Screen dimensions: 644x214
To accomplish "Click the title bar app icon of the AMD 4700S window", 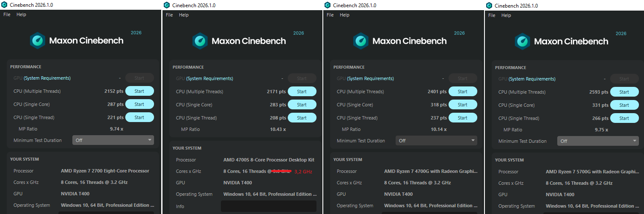I will tap(167, 5).
